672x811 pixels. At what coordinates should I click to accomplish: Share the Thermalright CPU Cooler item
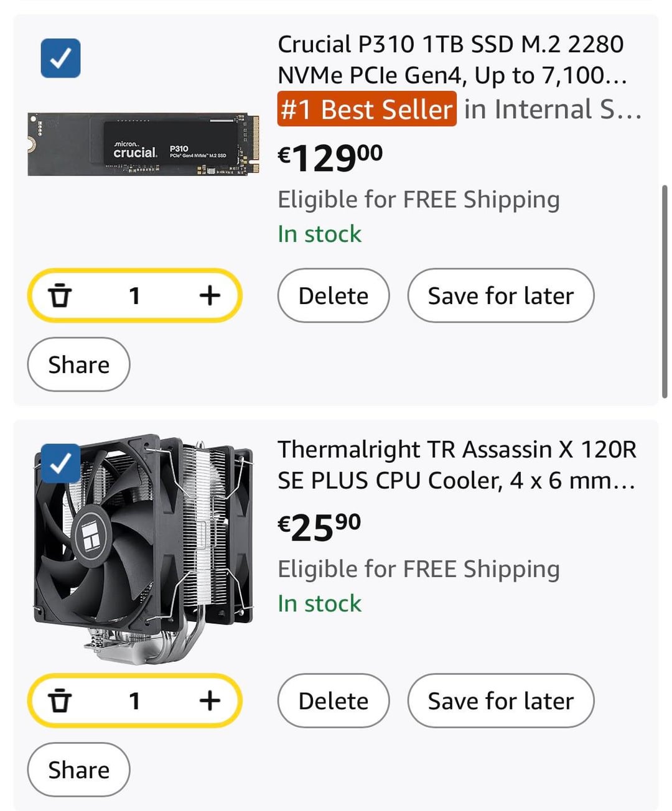[x=78, y=770]
